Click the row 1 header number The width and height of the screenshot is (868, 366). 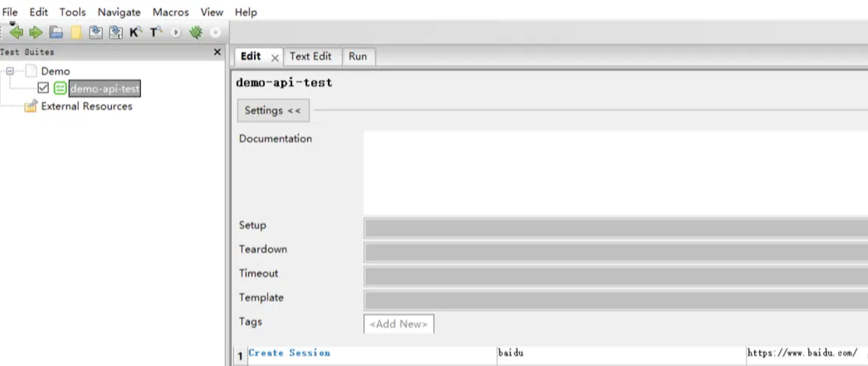pos(240,357)
